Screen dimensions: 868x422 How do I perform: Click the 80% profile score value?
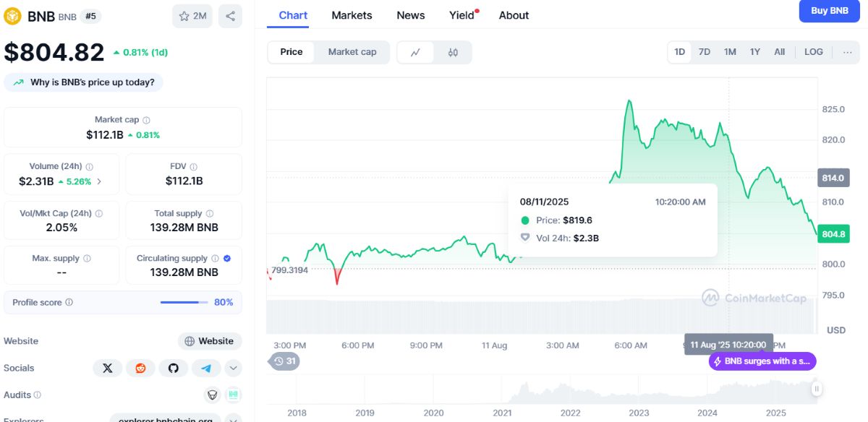224,303
